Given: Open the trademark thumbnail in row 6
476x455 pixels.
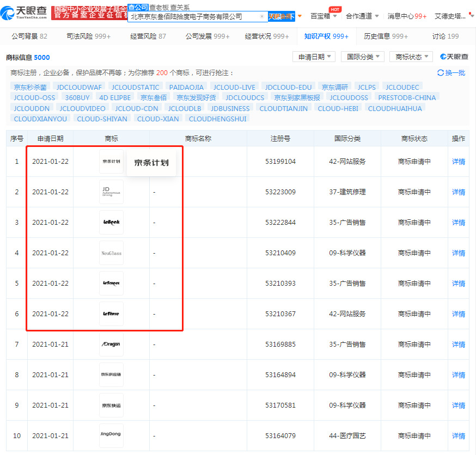Looking at the screenshot, I should click(x=112, y=313).
